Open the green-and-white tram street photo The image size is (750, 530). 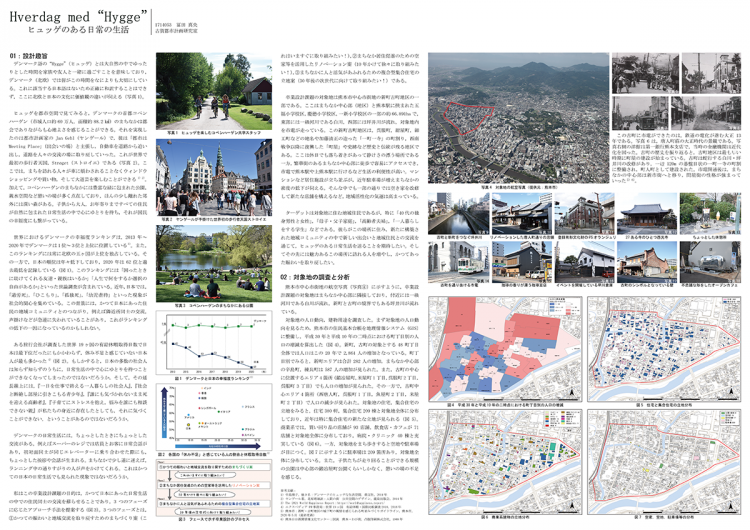(x=459, y=262)
